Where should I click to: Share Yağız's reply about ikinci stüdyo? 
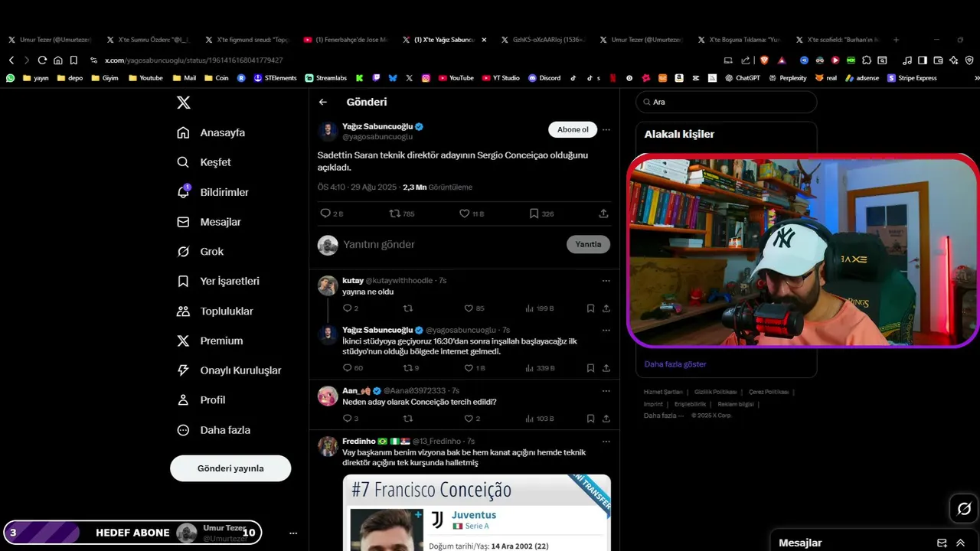pos(606,368)
